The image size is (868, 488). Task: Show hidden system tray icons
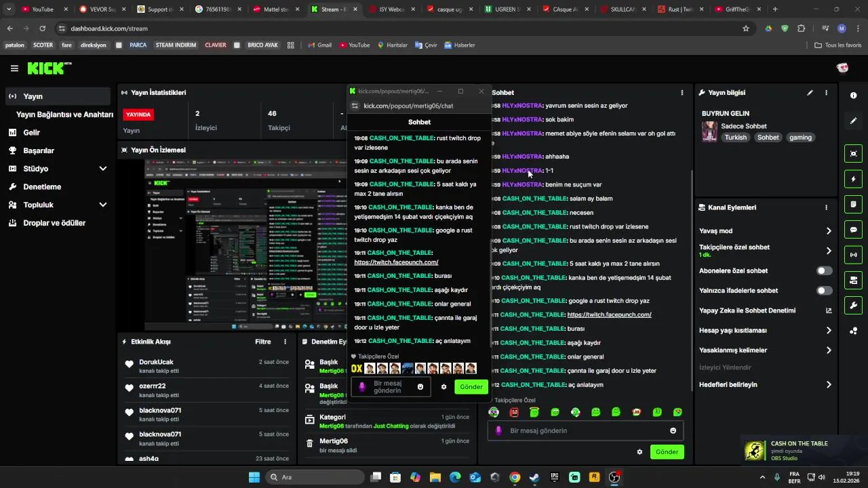coord(762,477)
